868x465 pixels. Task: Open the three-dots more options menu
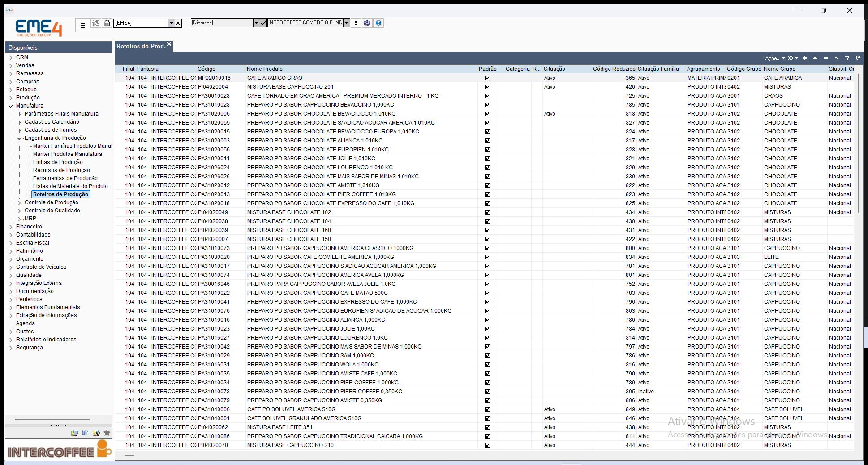[356, 23]
